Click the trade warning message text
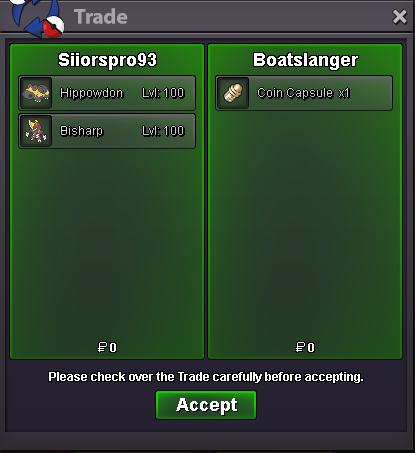415x453 pixels. click(206, 377)
